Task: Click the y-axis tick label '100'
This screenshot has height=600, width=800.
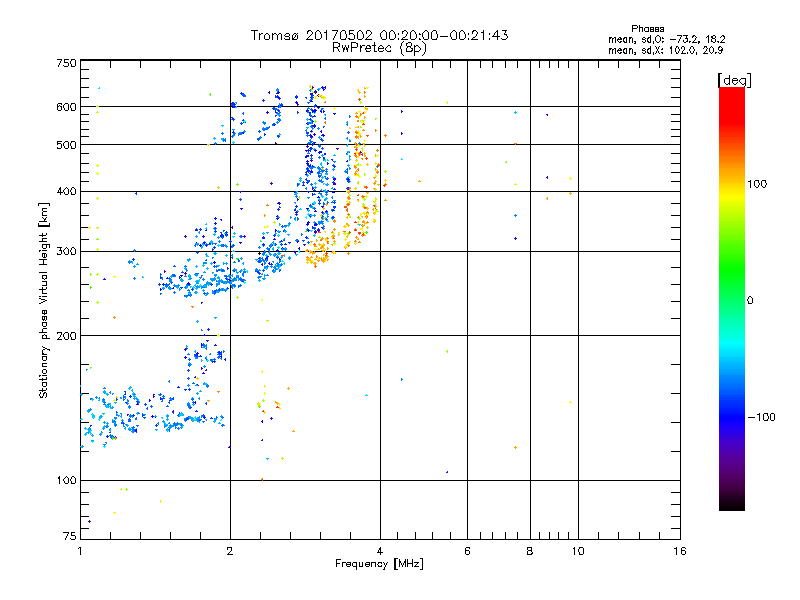Action: 66,480
